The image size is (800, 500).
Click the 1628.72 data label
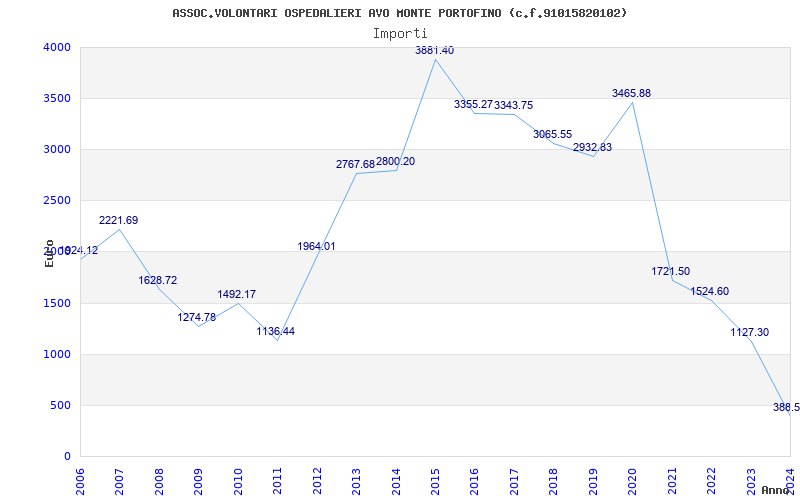[158, 280]
